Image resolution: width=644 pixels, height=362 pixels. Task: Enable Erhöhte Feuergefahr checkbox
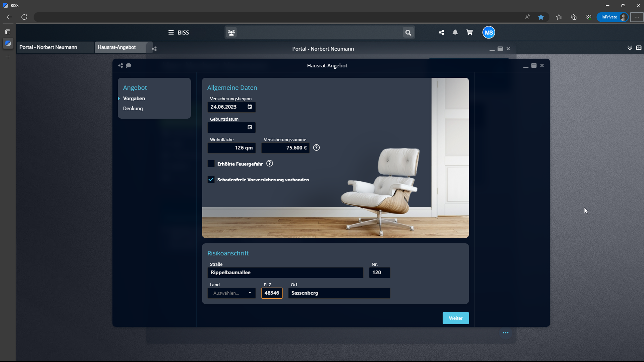(x=211, y=164)
